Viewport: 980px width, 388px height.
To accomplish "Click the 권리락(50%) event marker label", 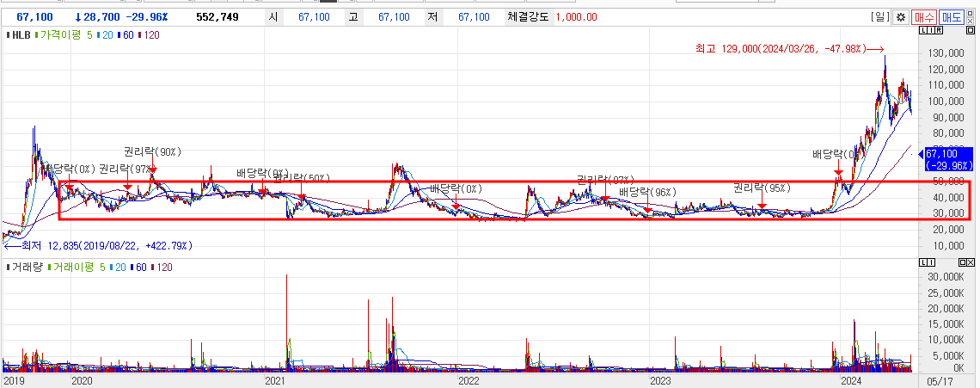I will click(x=301, y=178).
